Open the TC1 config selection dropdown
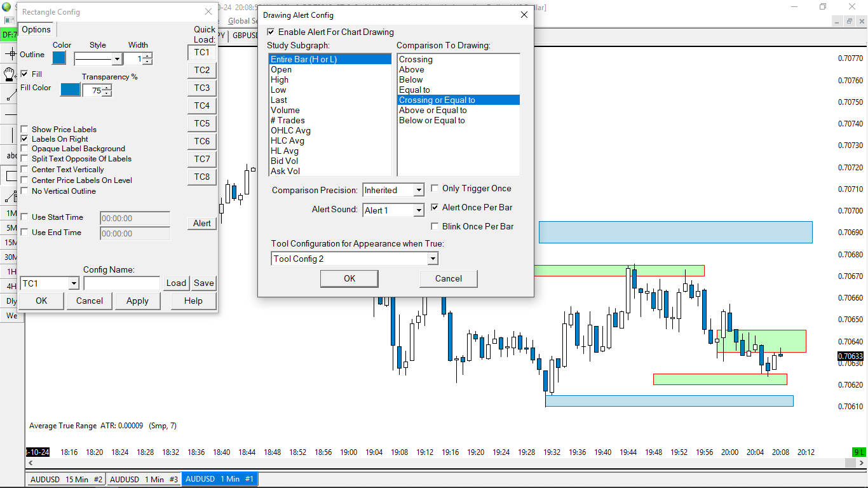This screenshot has height=488, width=868. 74,283
